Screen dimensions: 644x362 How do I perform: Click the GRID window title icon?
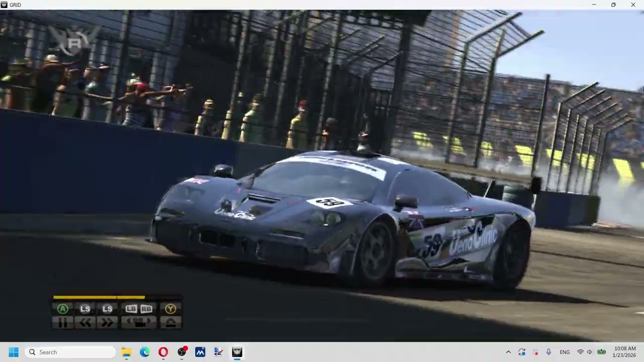(5, 5)
